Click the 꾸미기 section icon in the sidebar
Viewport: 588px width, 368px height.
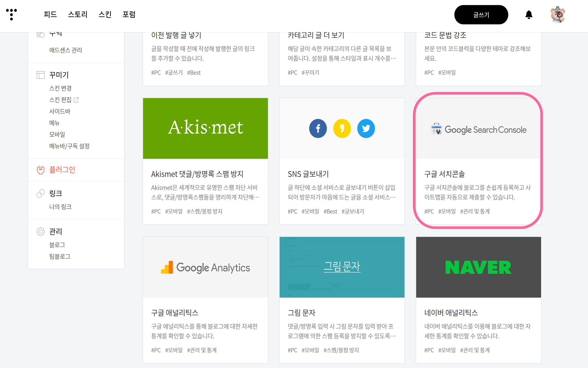[x=40, y=75]
